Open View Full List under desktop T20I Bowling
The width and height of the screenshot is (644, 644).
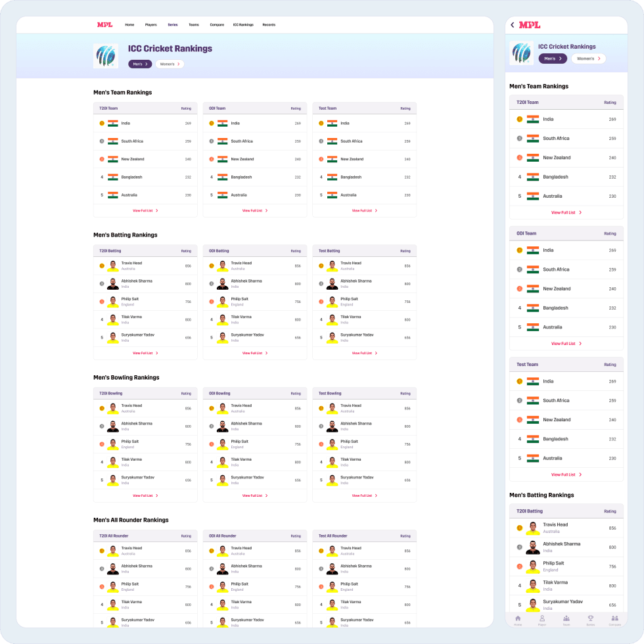[145, 495]
